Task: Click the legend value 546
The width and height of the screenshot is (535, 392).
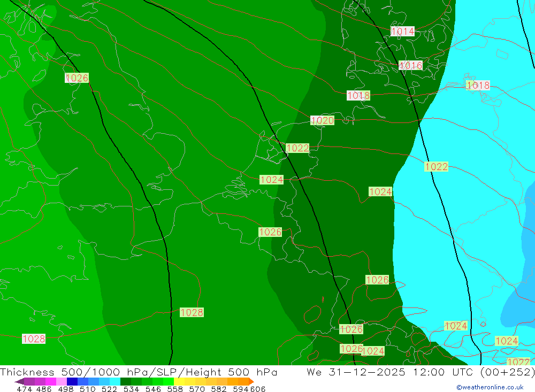Action: point(153,389)
